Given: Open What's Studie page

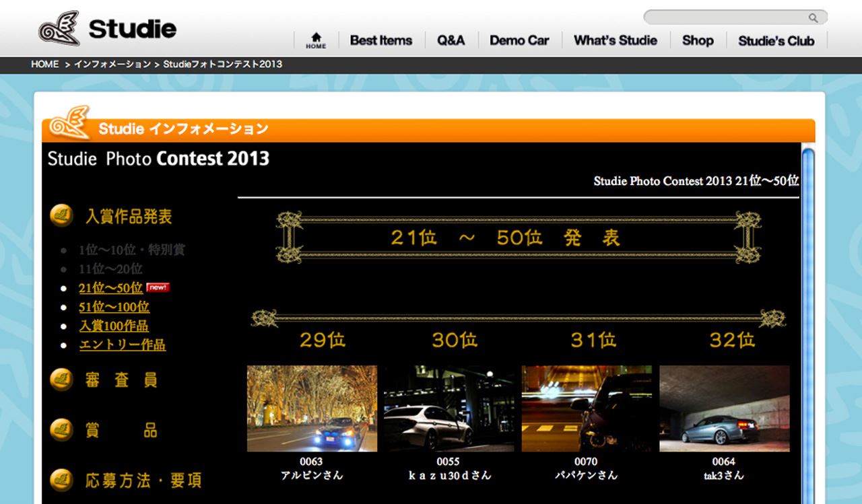Looking at the screenshot, I should (x=616, y=40).
